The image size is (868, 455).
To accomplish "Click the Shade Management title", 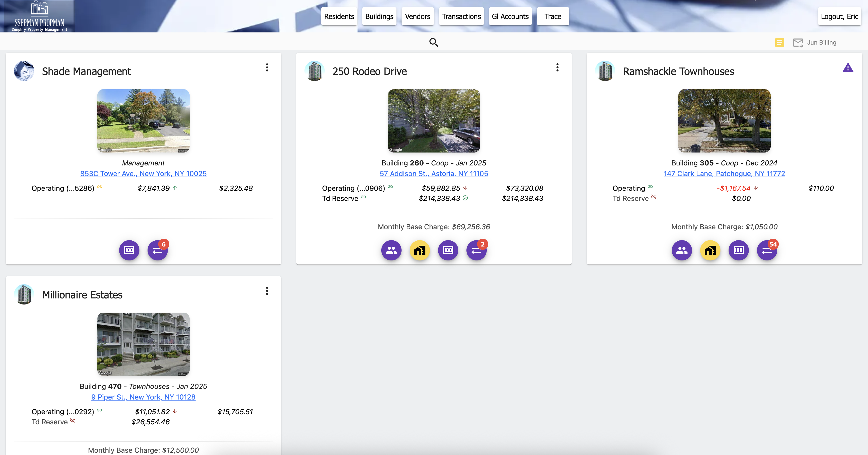I will 86,71.
